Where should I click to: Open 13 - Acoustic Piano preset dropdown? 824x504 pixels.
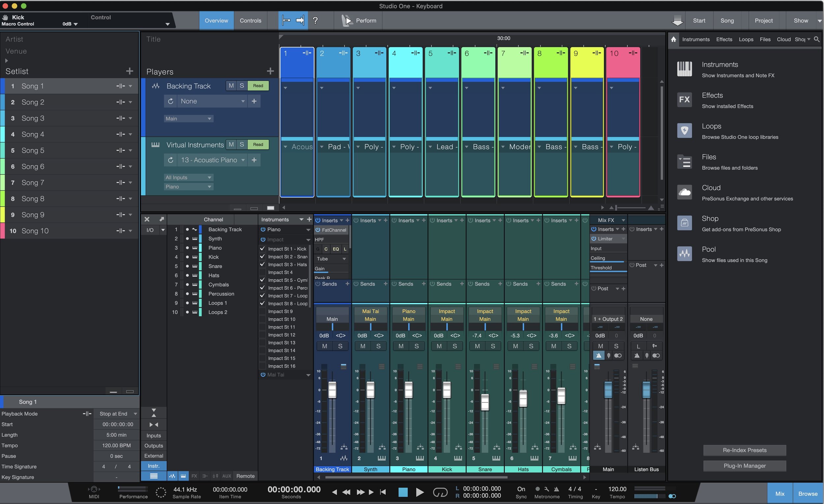(x=243, y=160)
